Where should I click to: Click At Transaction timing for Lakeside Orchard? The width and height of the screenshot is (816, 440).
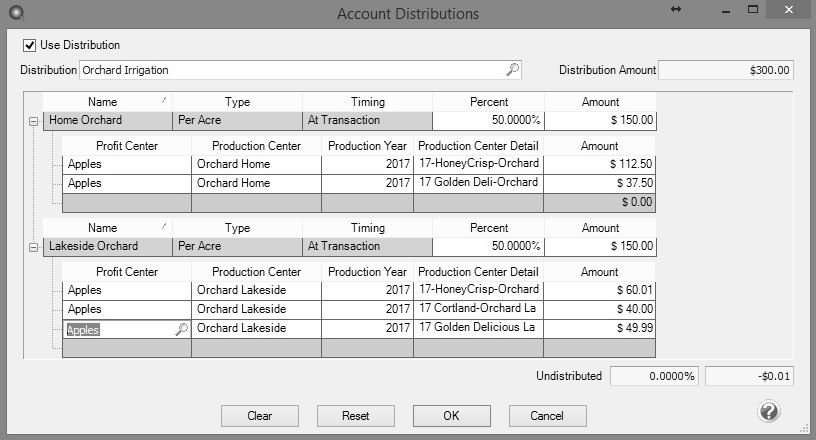[x=367, y=247]
